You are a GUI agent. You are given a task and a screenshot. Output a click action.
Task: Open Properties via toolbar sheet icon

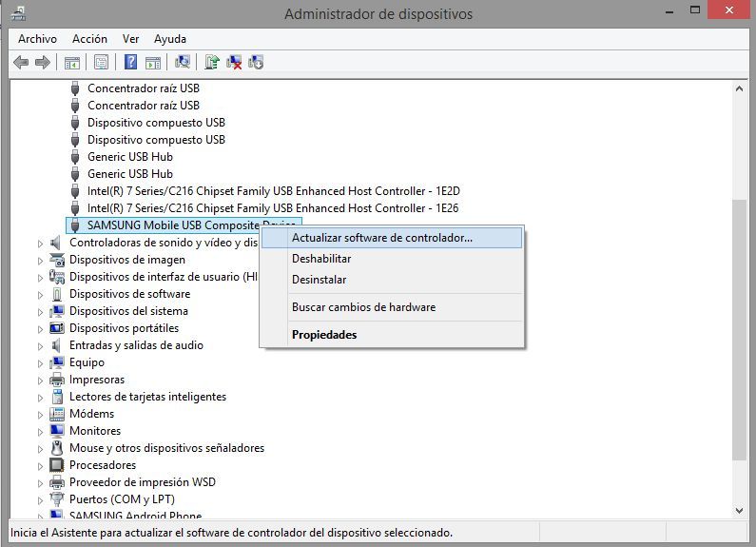101,62
